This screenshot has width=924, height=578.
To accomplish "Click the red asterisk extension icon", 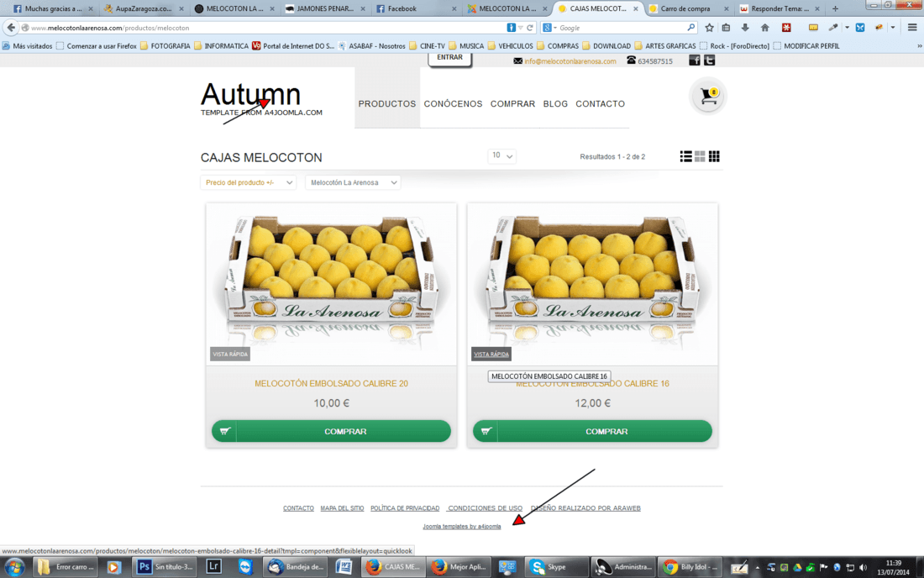I will click(x=786, y=28).
